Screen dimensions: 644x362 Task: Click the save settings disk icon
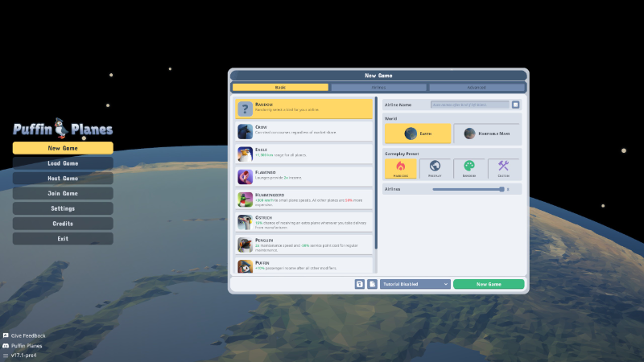(359, 284)
